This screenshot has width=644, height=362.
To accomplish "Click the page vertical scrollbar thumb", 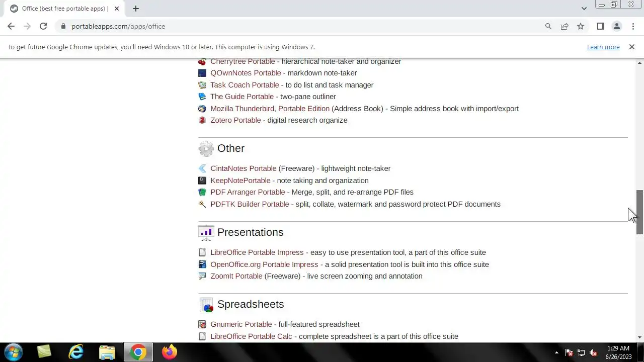I will (x=639, y=212).
